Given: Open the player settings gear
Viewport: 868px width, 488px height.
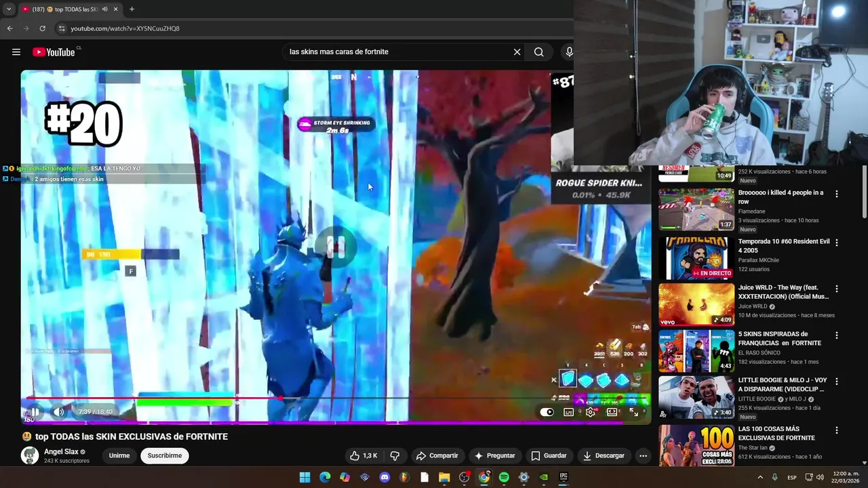Looking at the screenshot, I should coord(591,412).
